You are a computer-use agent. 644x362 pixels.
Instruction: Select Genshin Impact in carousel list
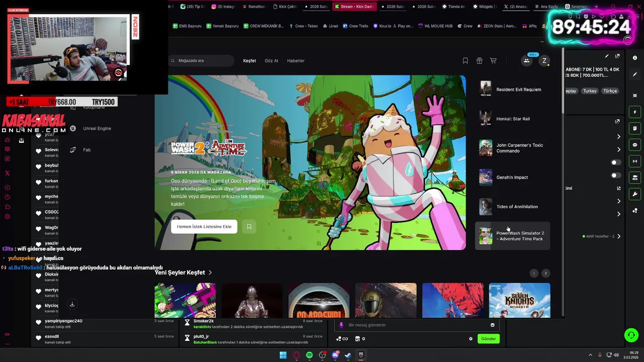coord(513,177)
